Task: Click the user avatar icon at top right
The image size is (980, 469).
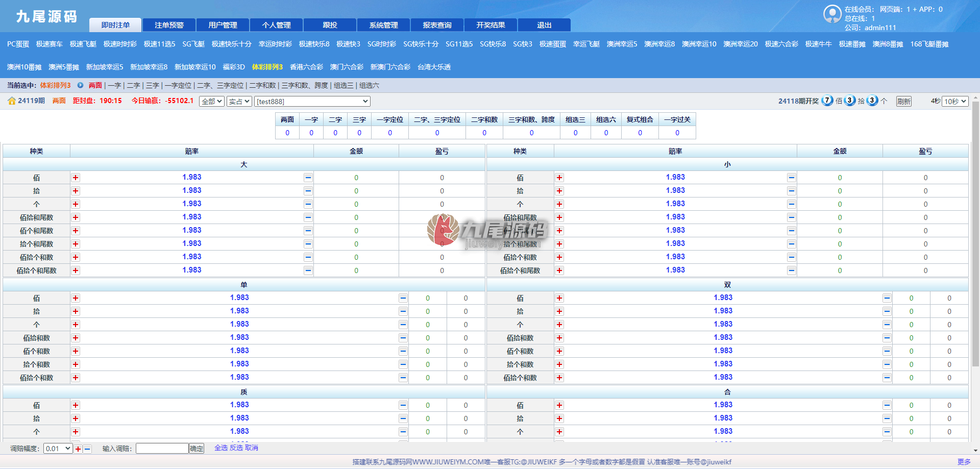Action: pyautogui.click(x=832, y=14)
